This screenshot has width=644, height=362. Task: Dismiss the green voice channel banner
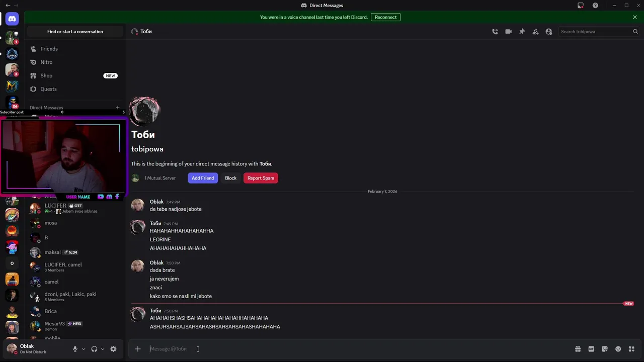point(635,17)
